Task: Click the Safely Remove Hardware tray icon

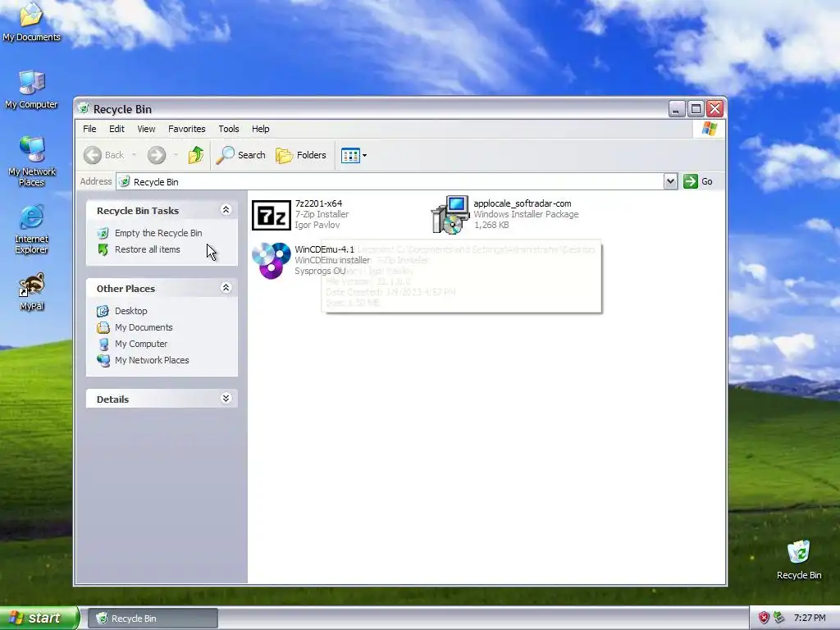Action: pyautogui.click(x=779, y=619)
